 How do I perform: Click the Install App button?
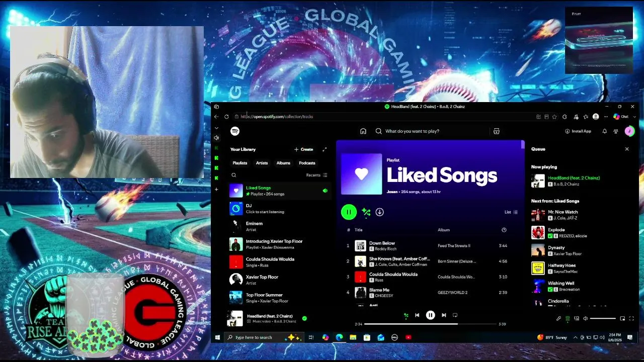point(578,131)
